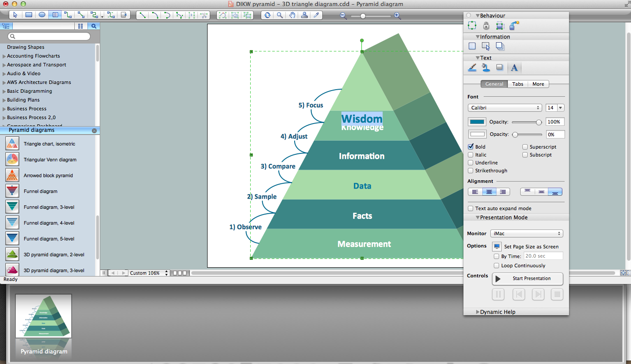
Task: Enable Loop Continuously option
Action: [496, 266]
